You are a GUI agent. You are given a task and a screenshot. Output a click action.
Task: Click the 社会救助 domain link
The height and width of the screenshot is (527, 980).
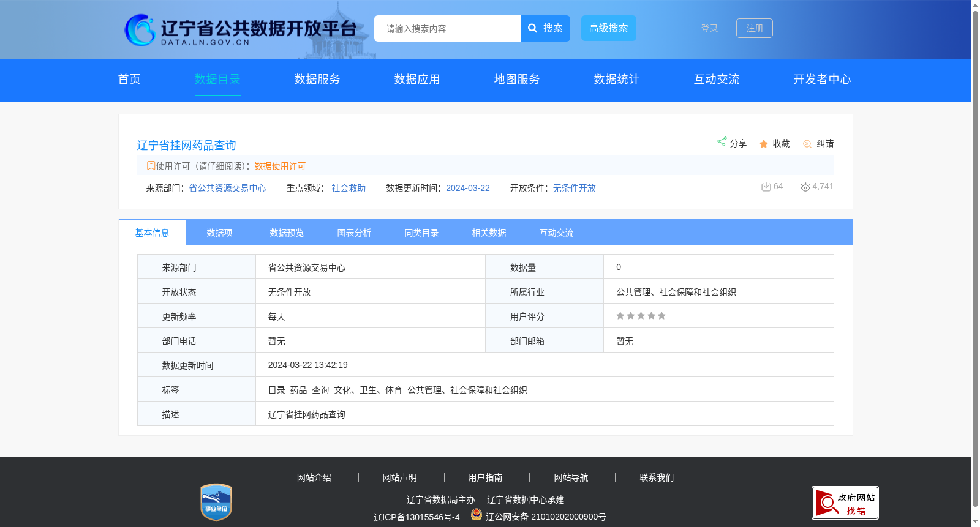point(349,188)
